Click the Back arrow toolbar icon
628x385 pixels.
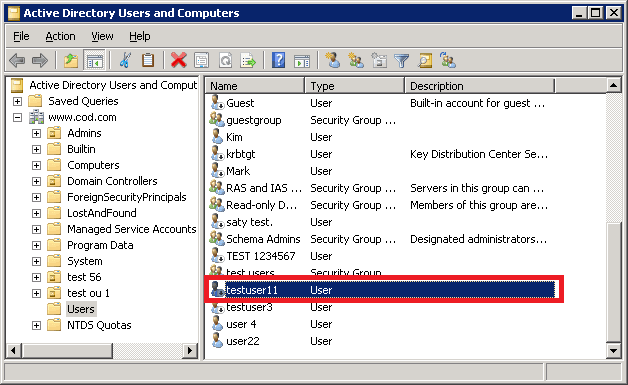pyautogui.click(x=17, y=60)
